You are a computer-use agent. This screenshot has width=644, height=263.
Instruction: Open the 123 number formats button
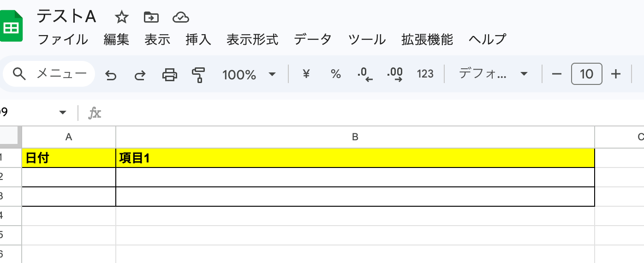pyautogui.click(x=425, y=74)
